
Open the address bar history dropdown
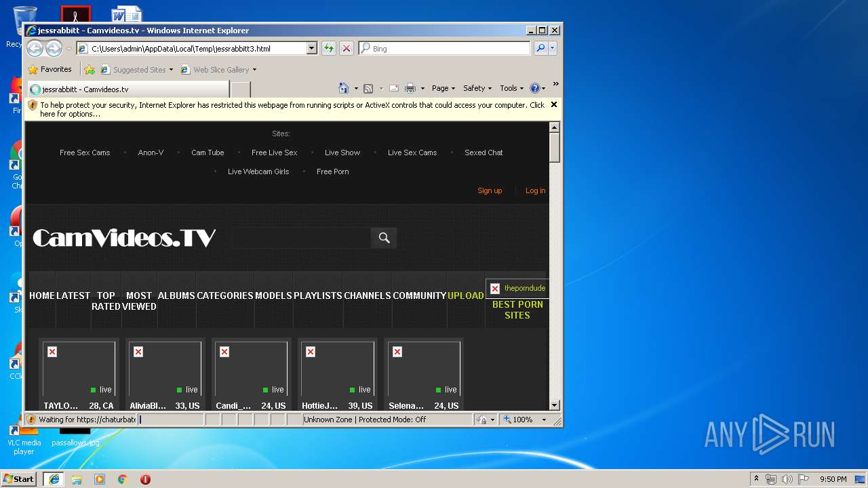pyautogui.click(x=311, y=48)
